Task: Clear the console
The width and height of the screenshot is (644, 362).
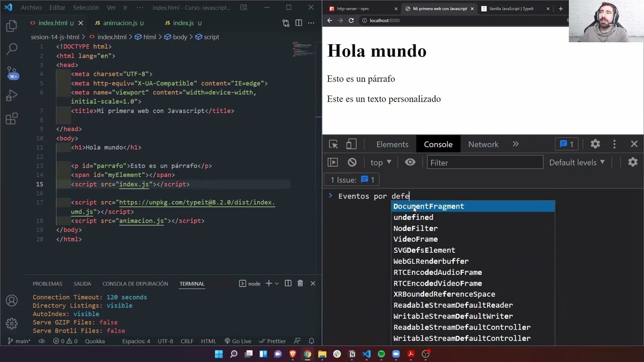Action: [352, 162]
